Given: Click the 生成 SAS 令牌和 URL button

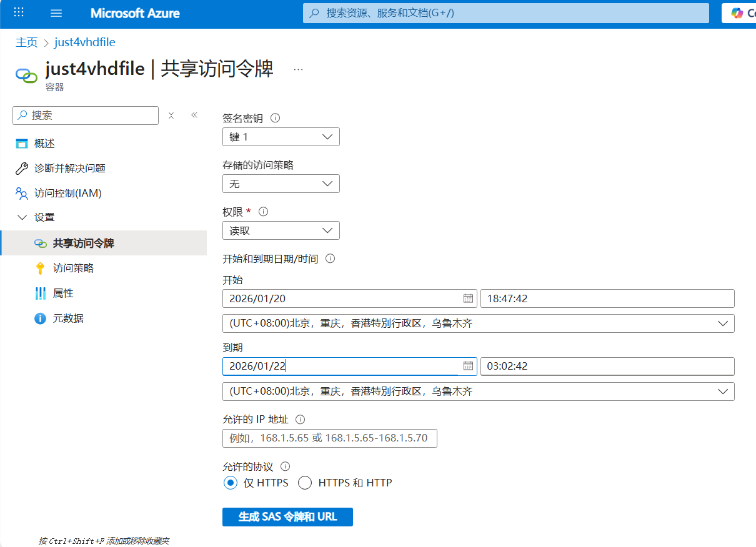Looking at the screenshot, I should (x=287, y=517).
